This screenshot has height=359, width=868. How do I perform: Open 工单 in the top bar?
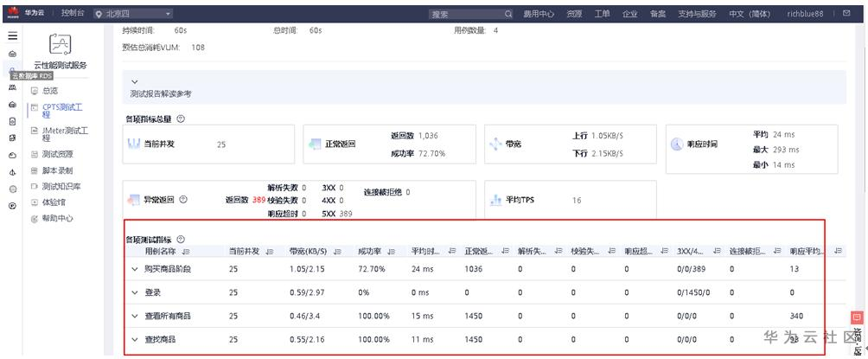point(603,14)
